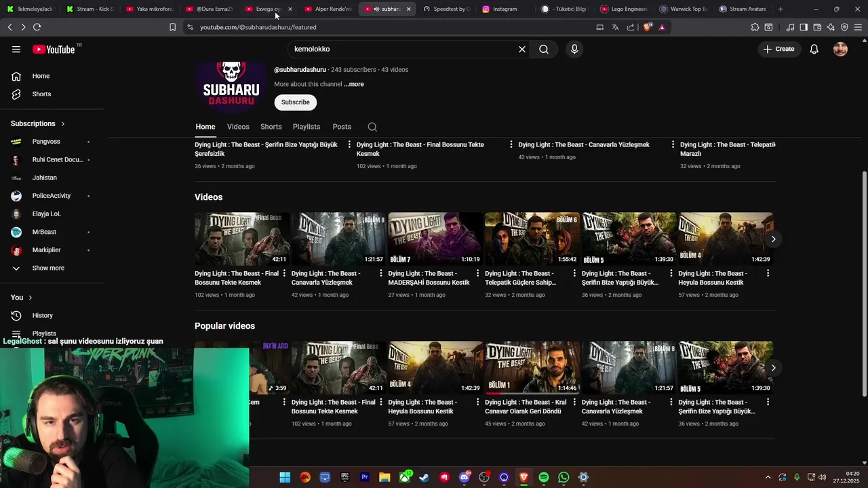
Task: Switch to the channel Playlists tab
Action: 307,127
